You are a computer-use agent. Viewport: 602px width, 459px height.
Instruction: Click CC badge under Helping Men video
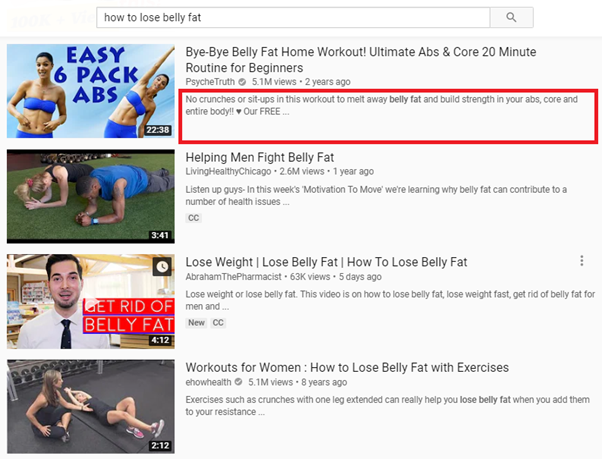click(x=194, y=218)
